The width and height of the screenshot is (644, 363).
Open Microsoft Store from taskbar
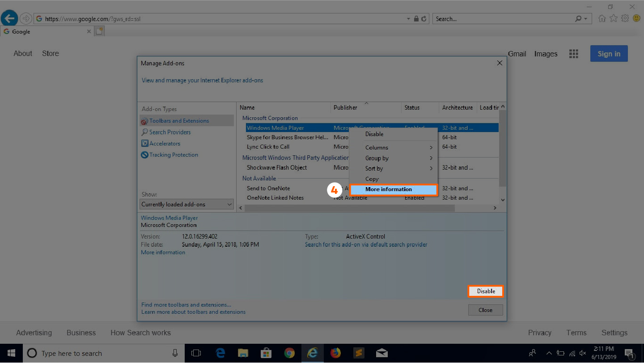pyautogui.click(x=266, y=353)
